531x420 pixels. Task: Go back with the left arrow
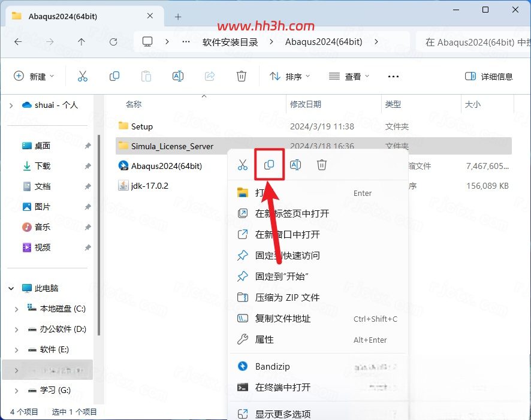[18, 42]
